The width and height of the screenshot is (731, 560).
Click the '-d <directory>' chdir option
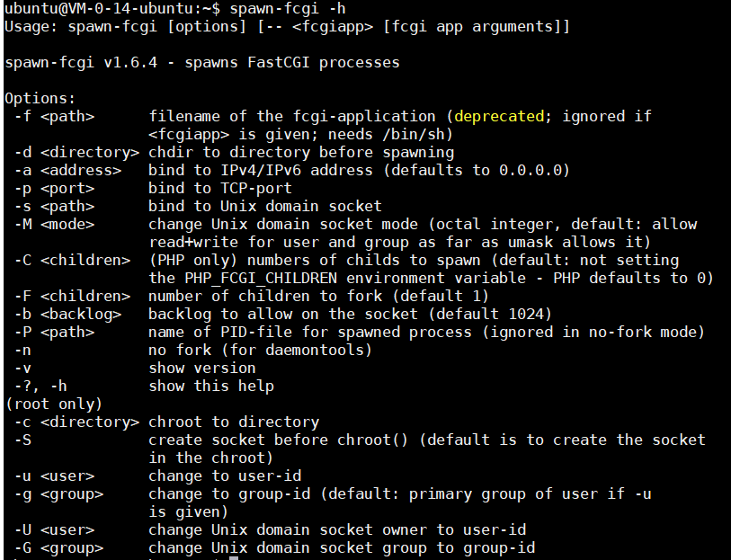(x=76, y=152)
